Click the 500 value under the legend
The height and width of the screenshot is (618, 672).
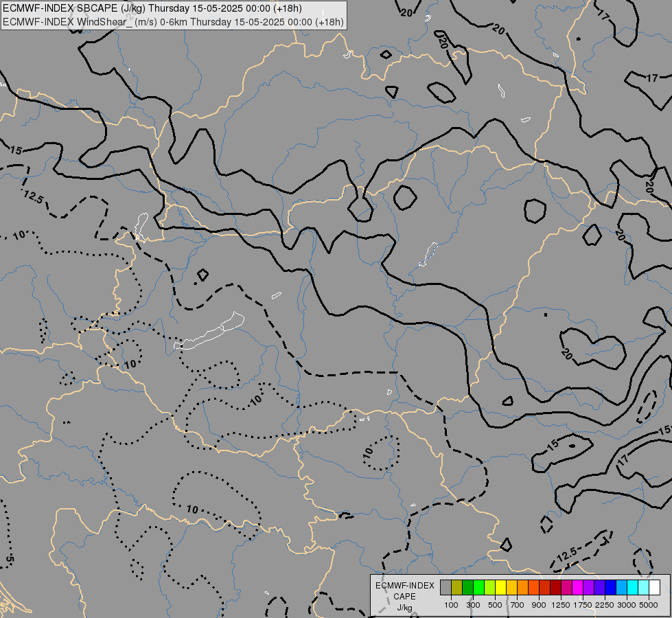click(495, 605)
